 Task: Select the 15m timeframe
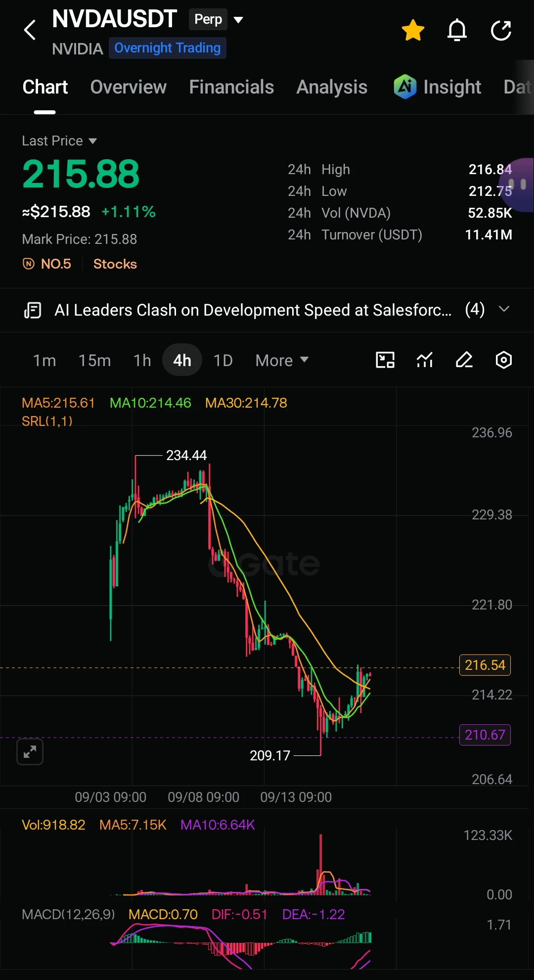[x=94, y=360]
